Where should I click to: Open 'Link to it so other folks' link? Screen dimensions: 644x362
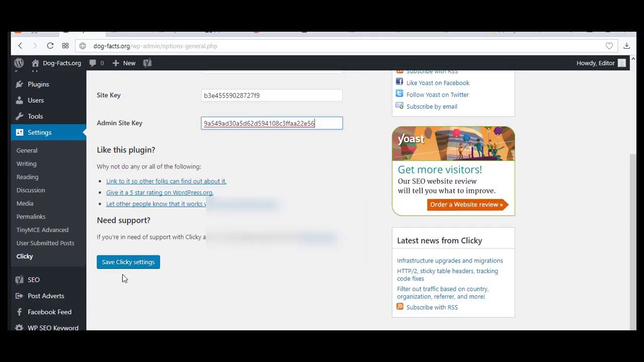(x=166, y=181)
